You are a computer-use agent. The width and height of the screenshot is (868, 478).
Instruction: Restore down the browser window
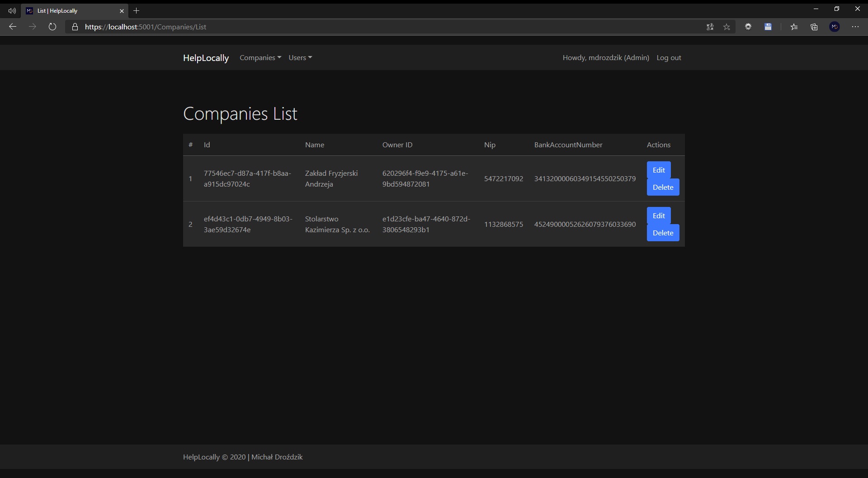point(837,9)
